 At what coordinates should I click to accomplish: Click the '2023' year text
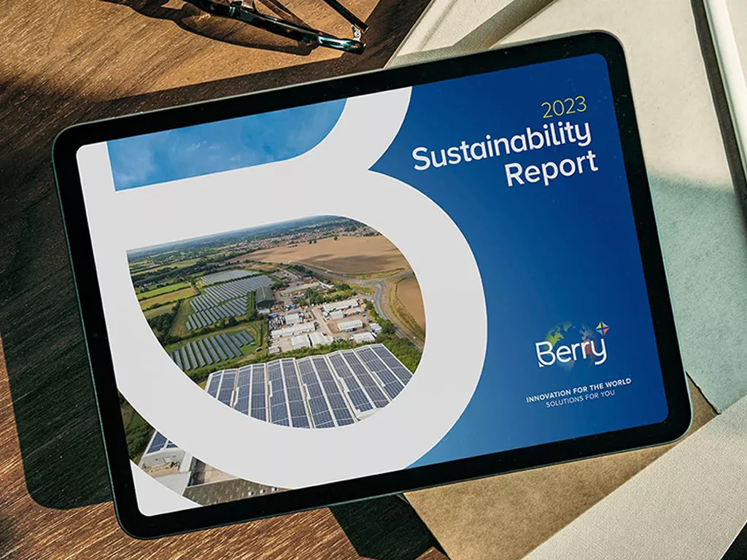(565, 108)
